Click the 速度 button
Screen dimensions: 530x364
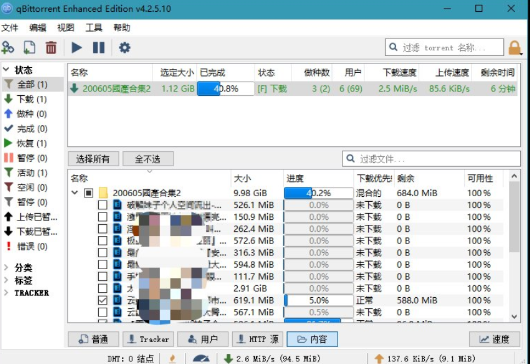(x=495, y=339)
